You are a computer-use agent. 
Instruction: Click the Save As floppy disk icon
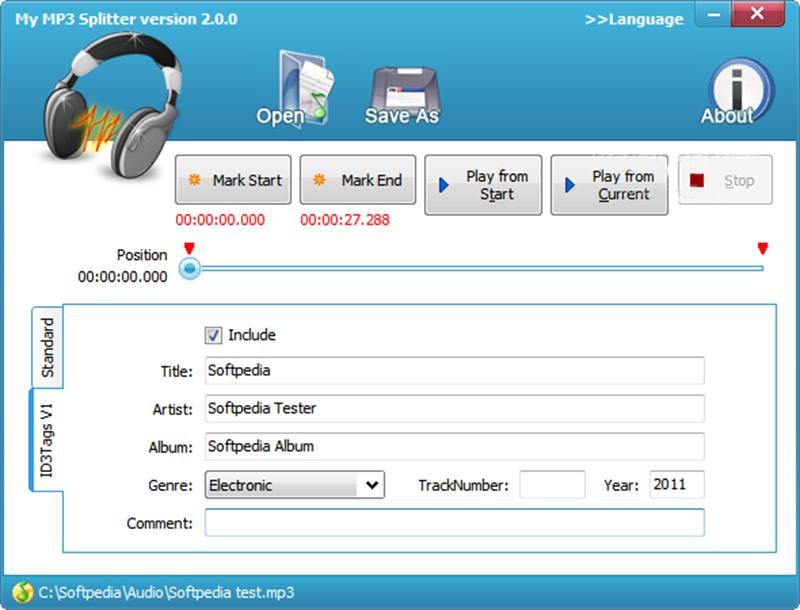coord(402,95)
